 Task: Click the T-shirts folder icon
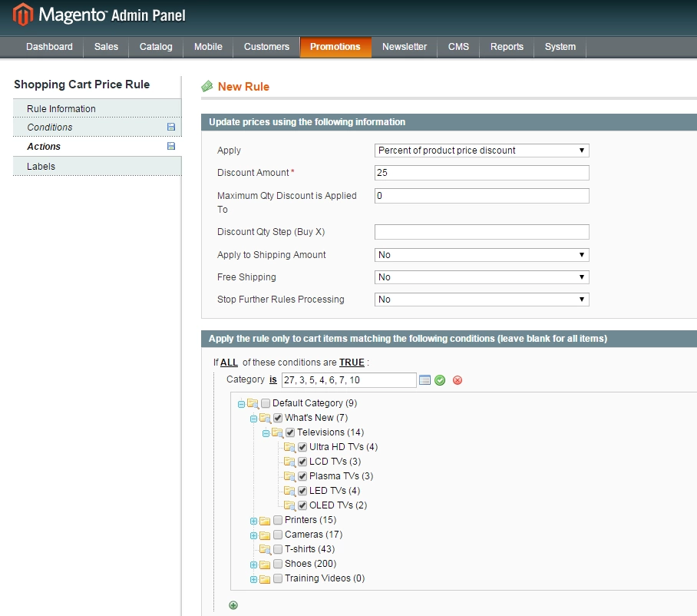[266, 549]
